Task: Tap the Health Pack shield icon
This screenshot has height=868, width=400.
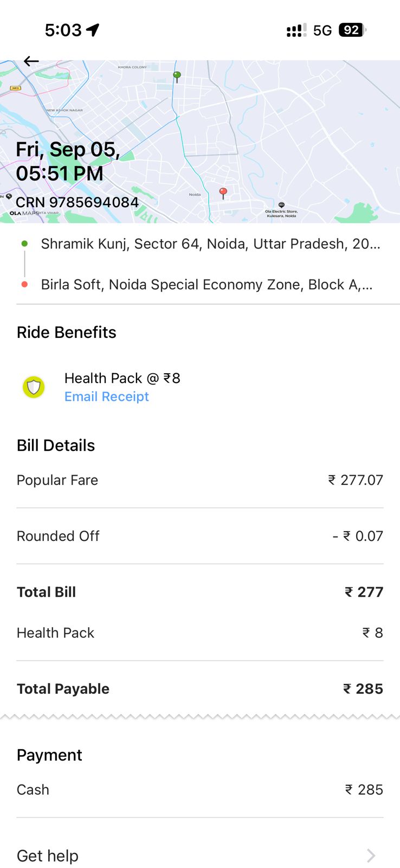Action: [x=34, y=387]
